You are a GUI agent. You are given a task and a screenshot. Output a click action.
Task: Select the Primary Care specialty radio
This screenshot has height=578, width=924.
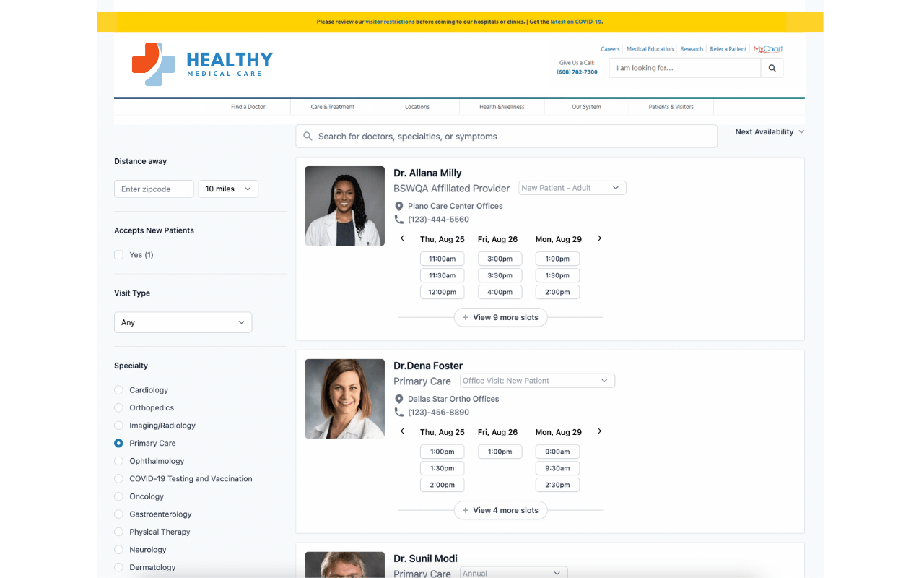tap(118, 443)
